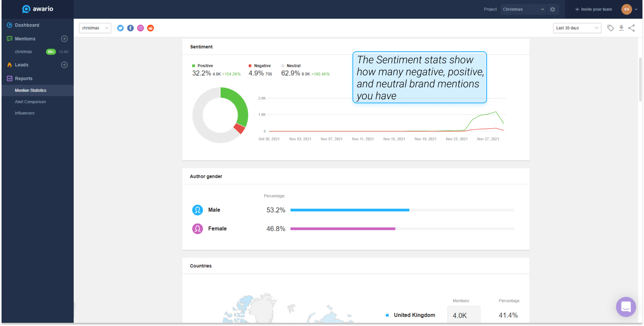
Task: Expand the account menu chevron
Action: coord(636,9)
